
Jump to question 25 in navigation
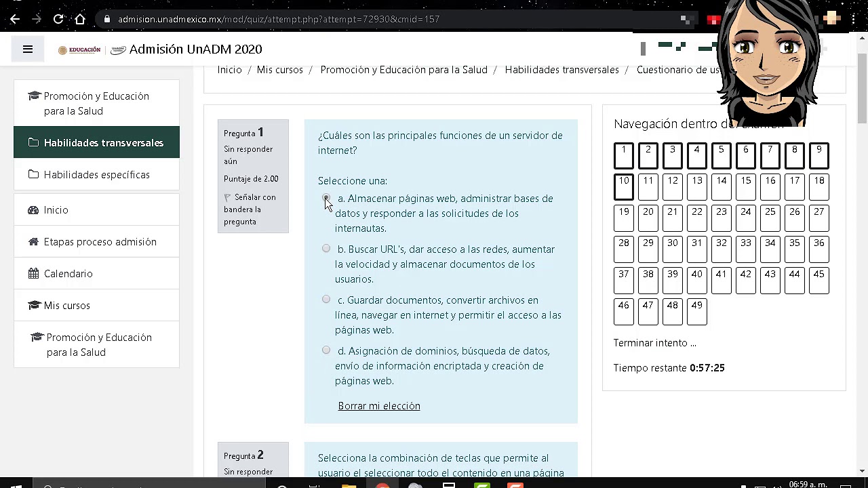point(770,218)
